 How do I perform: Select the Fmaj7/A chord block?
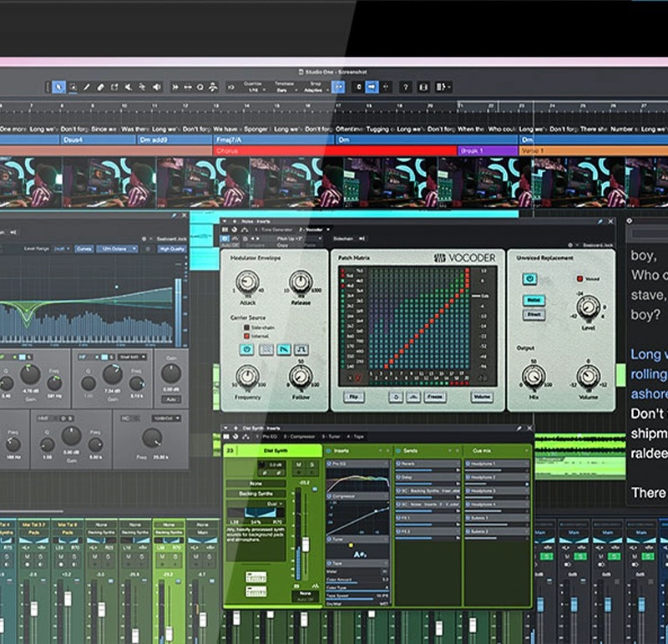(x=273, y=139)
